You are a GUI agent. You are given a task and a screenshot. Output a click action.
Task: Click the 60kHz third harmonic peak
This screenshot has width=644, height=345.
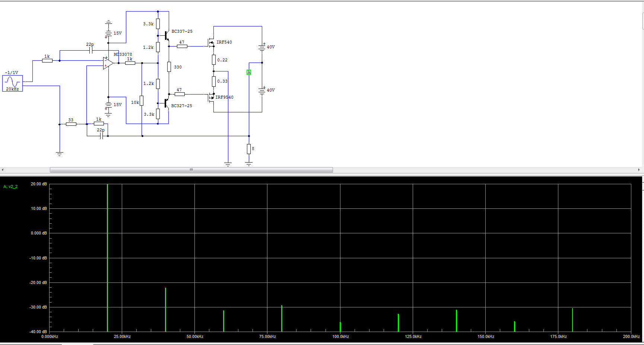223,321
